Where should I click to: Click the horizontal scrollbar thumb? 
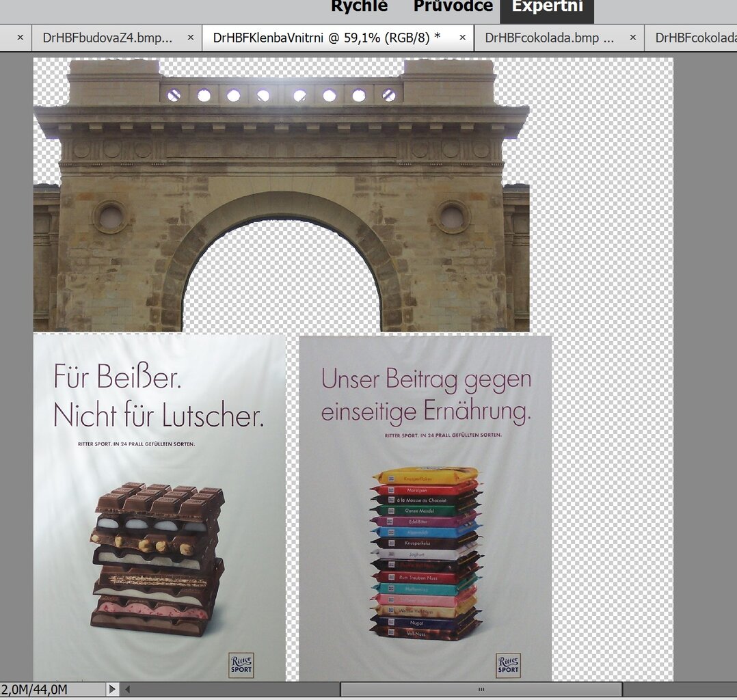[x=481, y=690]
